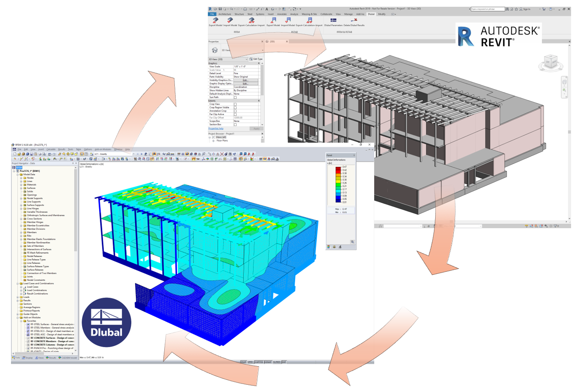Toggle the Far Clip Active checkbox
Screen dimensions: 577x392
click(x=235, y=114)
